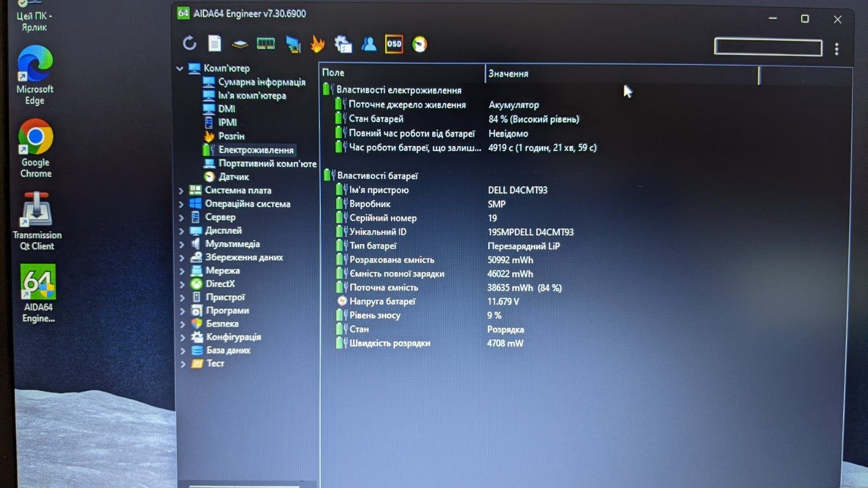
Task: Select the Тест tree item
Action: click(215, 363)
